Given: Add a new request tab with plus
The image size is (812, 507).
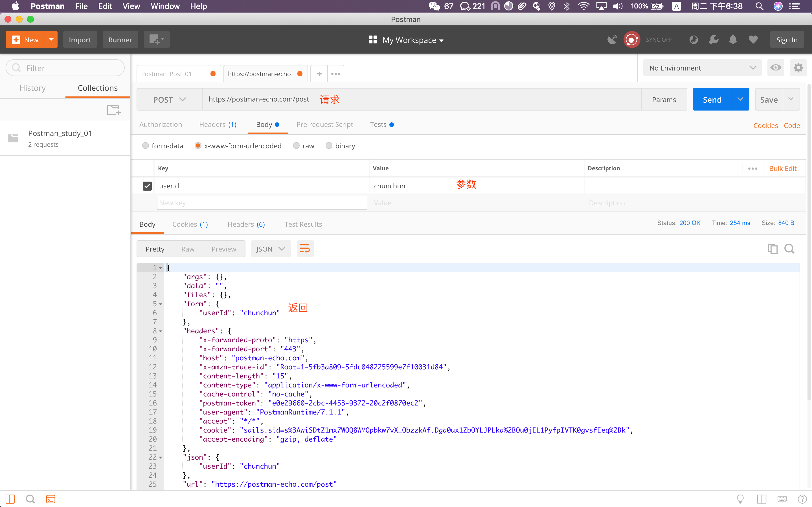Looking at the screenshot, I should (319, 74).
